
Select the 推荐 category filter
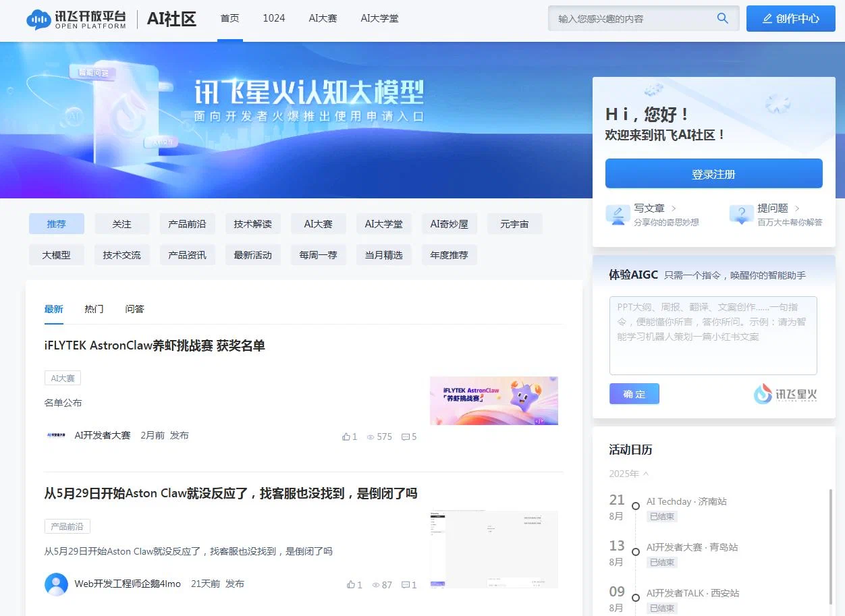57,224
